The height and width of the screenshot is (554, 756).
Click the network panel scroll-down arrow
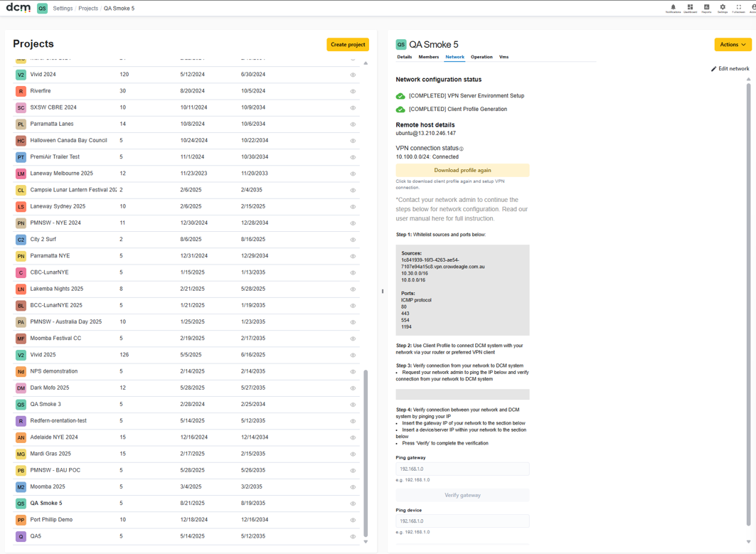[748, 542]
